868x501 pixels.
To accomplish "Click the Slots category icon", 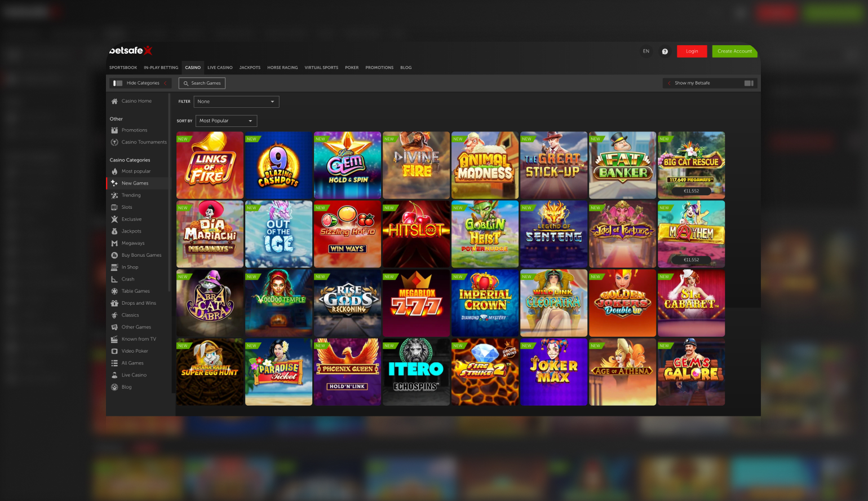I will point(114,208).
